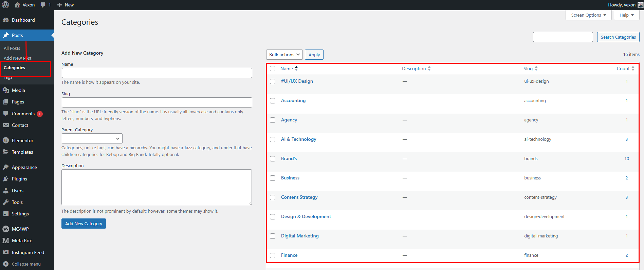Open All Posts submenu item

pos(12,48)
